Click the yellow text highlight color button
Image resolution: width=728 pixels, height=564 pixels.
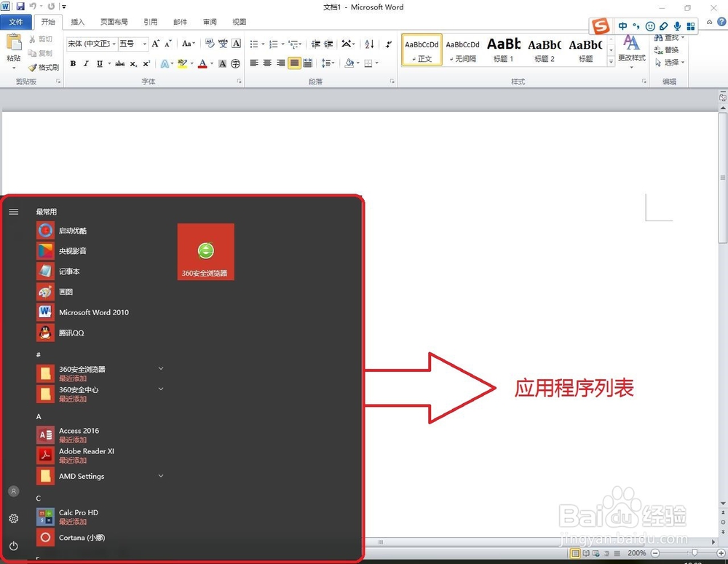tap(183, 63)
